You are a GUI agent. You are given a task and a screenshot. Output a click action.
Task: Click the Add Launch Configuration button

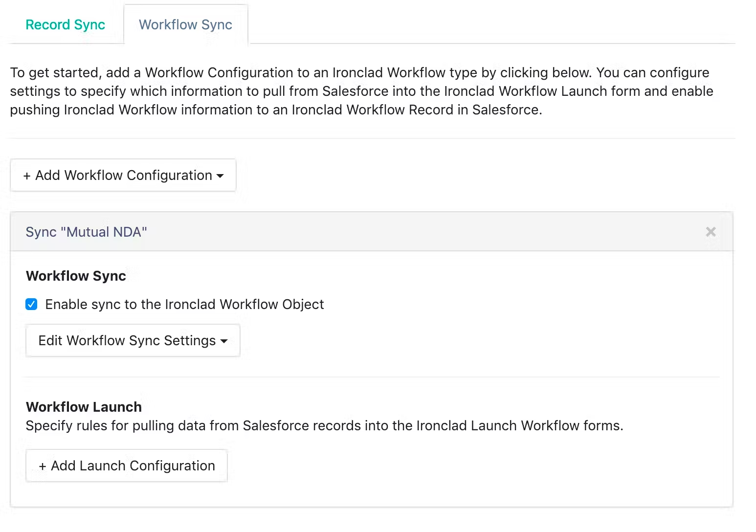pos(127,465)
